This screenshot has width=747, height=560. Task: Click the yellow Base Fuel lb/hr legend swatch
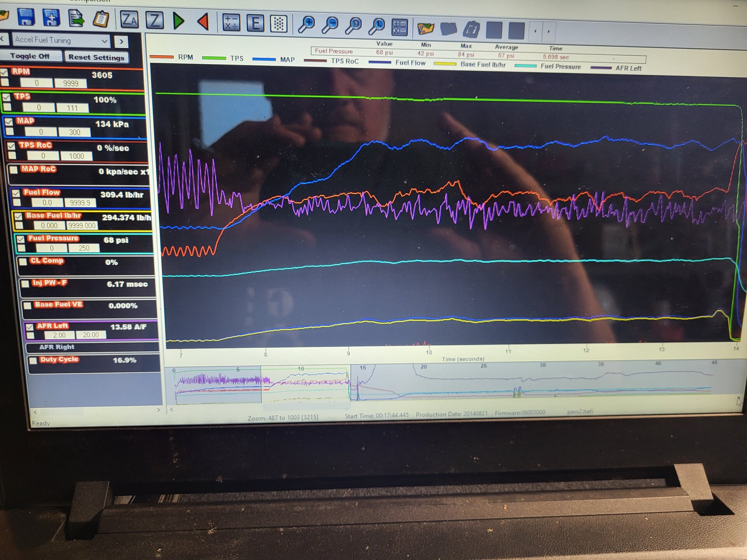(445, 64)
